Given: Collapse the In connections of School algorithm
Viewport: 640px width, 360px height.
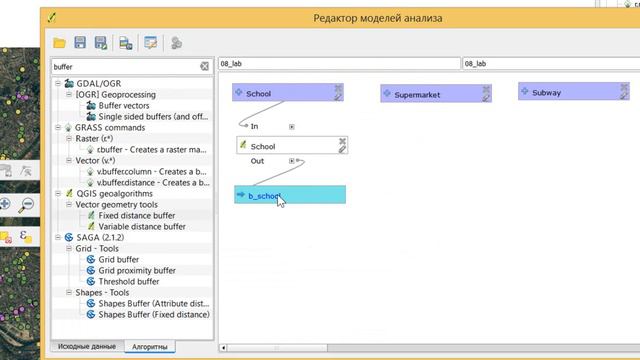Looking at the screenshot, I should coord(292,127).
